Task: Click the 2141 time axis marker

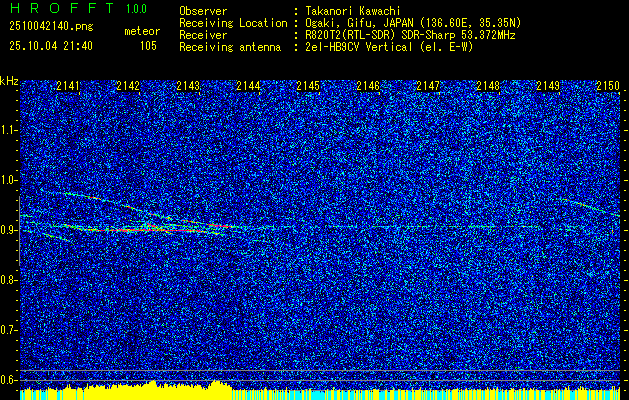Action: (68, 85)
